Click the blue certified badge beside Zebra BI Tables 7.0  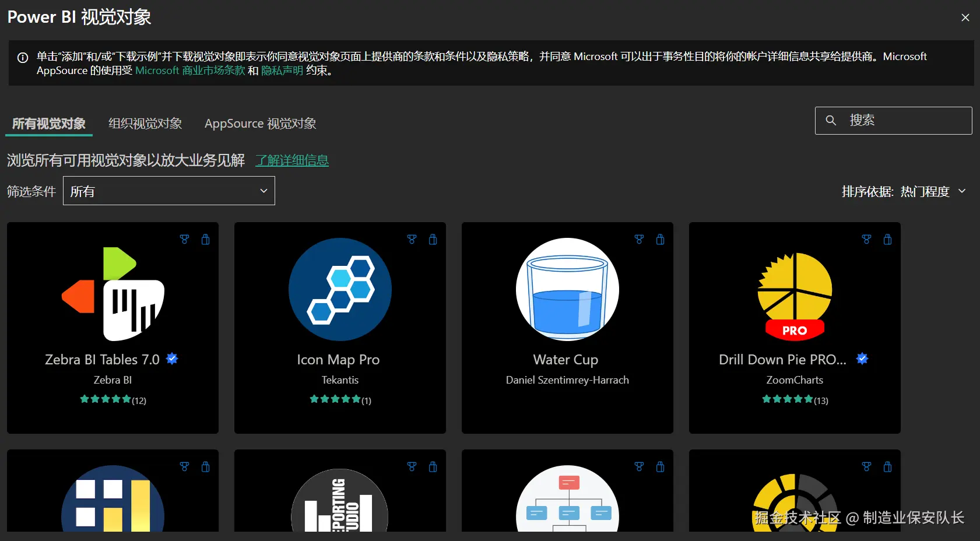point(172,359)
